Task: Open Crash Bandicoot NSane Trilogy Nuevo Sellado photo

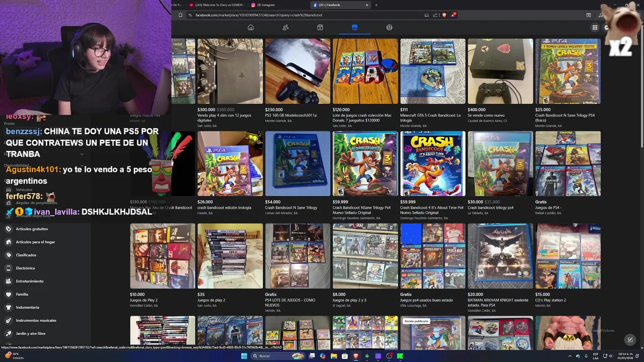Action: 365,164
